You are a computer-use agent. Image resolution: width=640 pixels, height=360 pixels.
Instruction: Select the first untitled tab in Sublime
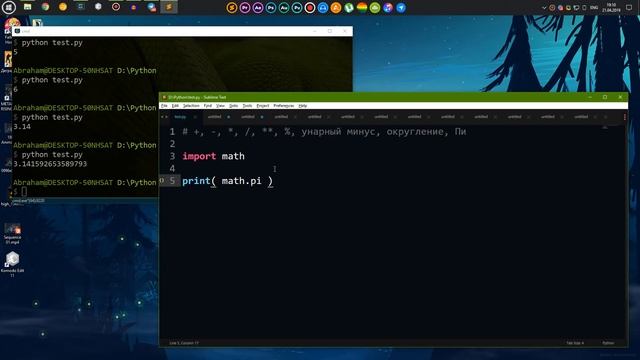click(x=214, y=117)
